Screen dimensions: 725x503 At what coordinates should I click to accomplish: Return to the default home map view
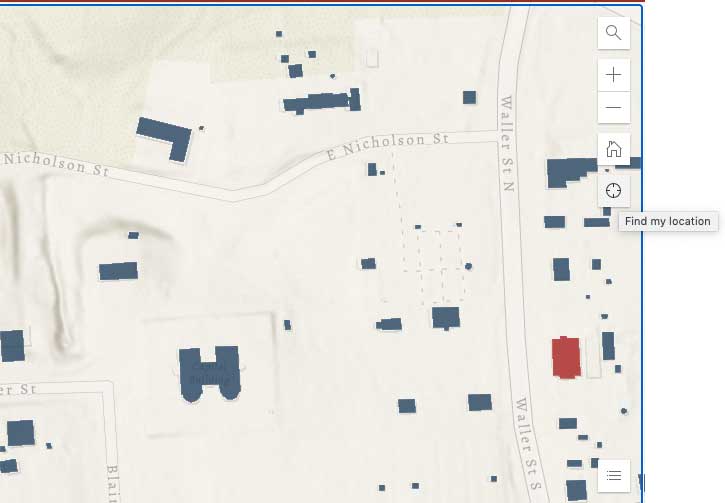[614, 149]
